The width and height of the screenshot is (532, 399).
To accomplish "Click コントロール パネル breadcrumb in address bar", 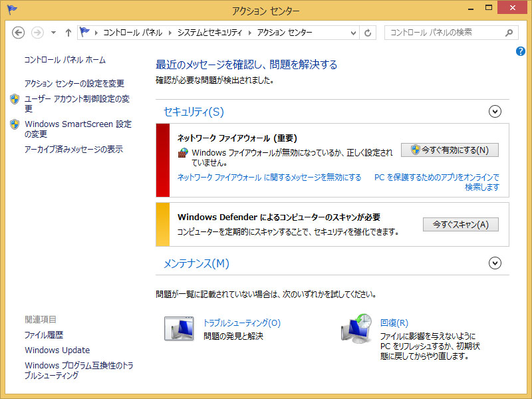I will (132, 33).
